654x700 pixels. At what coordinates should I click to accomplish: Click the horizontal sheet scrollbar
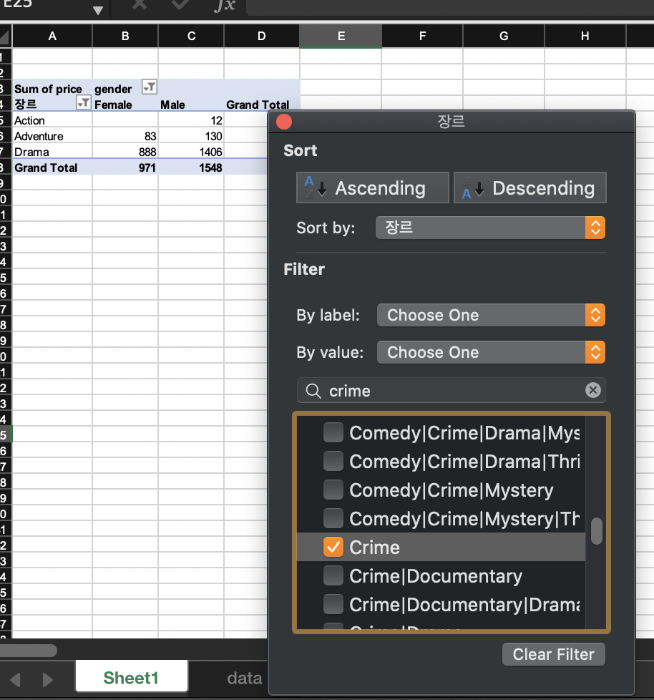pos(29,650)
